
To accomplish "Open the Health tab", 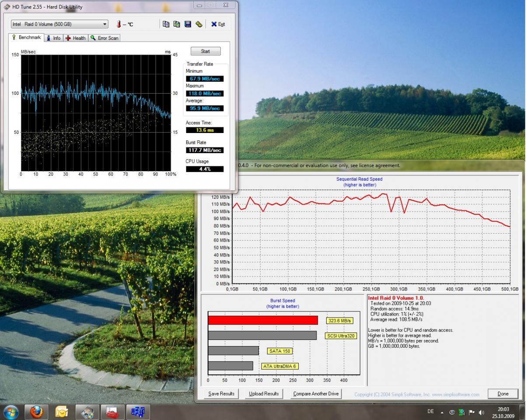I will [76, 38].
